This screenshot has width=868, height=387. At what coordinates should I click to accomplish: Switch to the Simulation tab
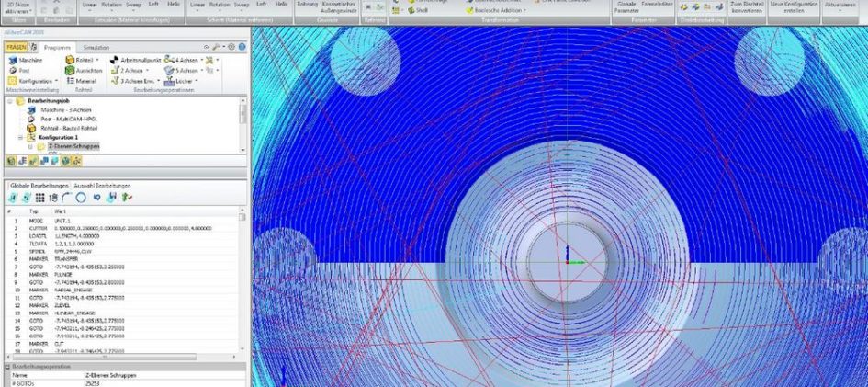96,48
